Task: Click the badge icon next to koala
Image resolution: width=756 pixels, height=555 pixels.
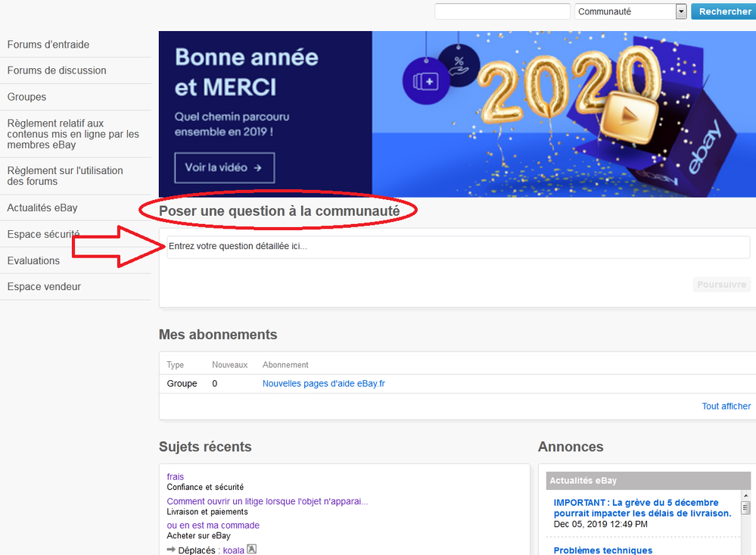Action: [252, 549]
